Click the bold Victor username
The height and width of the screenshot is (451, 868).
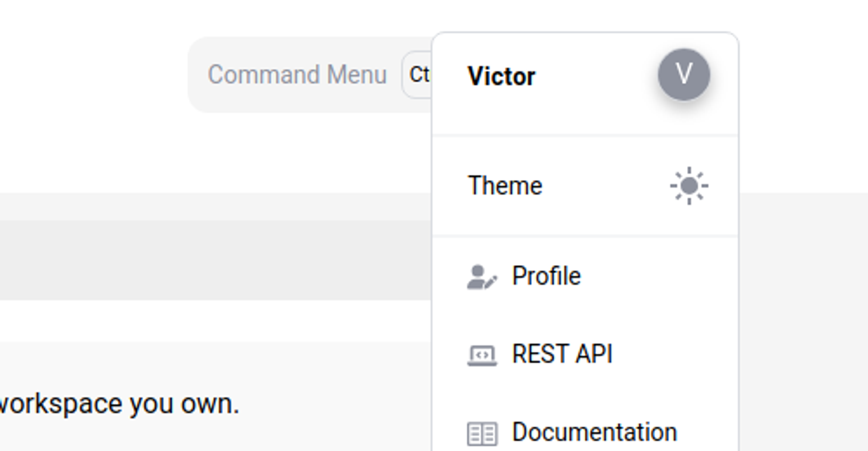501,77
